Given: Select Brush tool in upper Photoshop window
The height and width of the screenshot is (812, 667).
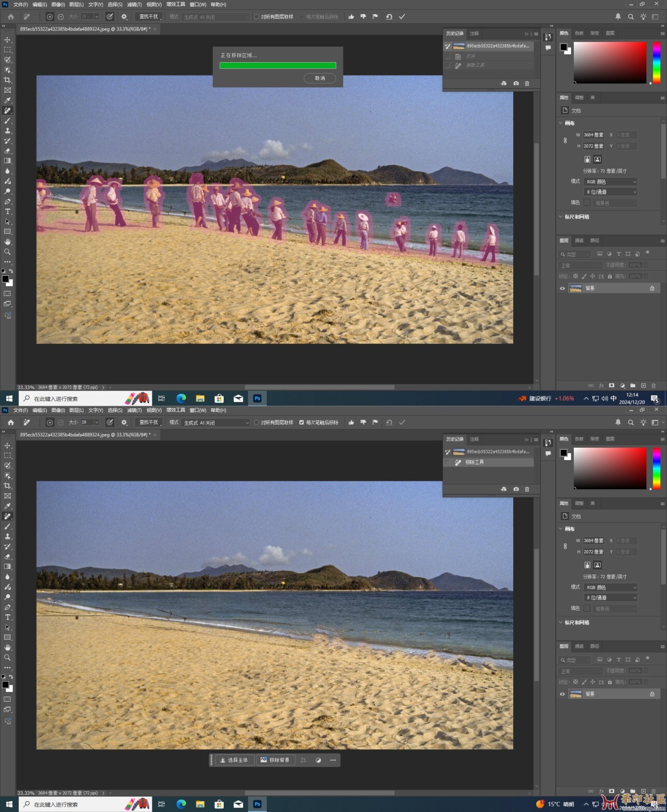Looking at the screenshot, I should (x=7, y=121).
